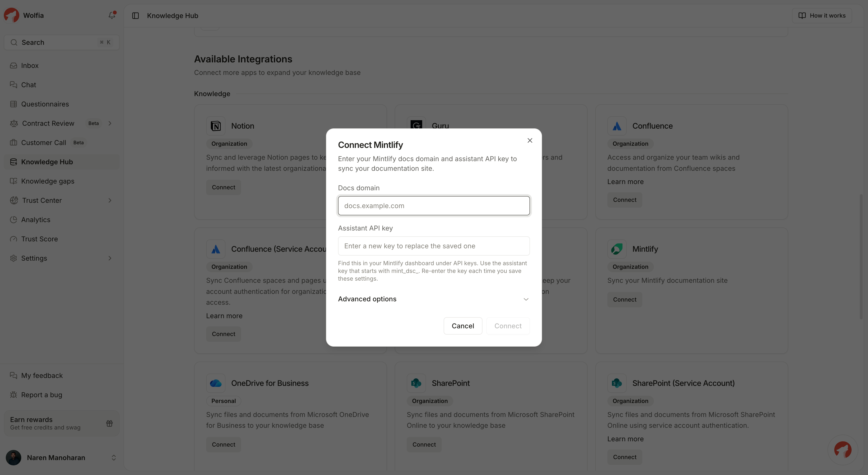Open Learn more under SharePoint (Service Account)
Screen dimensions: 868x475
click(x=625, y=439)
